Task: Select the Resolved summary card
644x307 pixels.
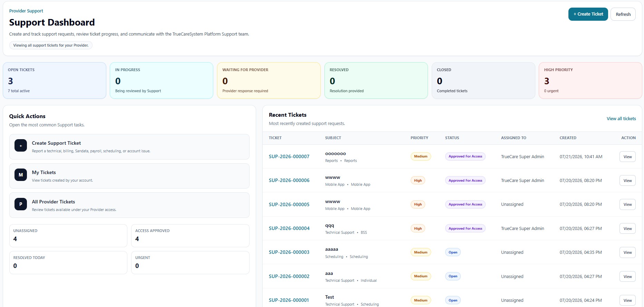Action: tap(376, 80)
